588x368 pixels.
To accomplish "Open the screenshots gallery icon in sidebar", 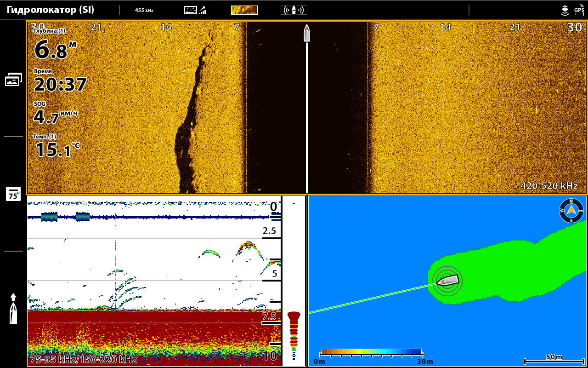I will pos(13,80).
